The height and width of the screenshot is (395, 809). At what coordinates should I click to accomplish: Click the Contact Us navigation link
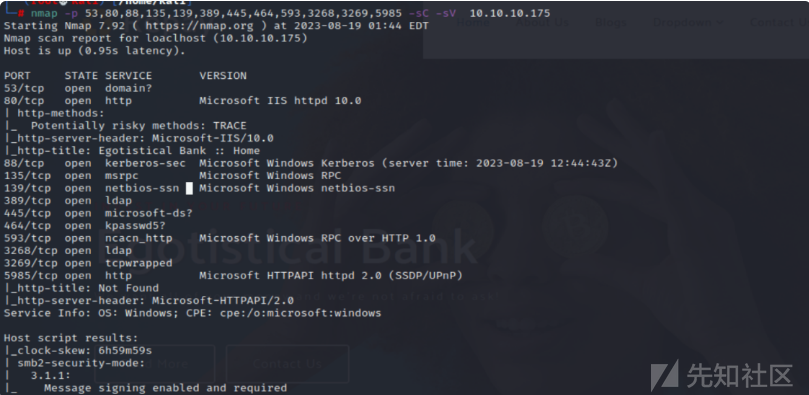(779, 23)
